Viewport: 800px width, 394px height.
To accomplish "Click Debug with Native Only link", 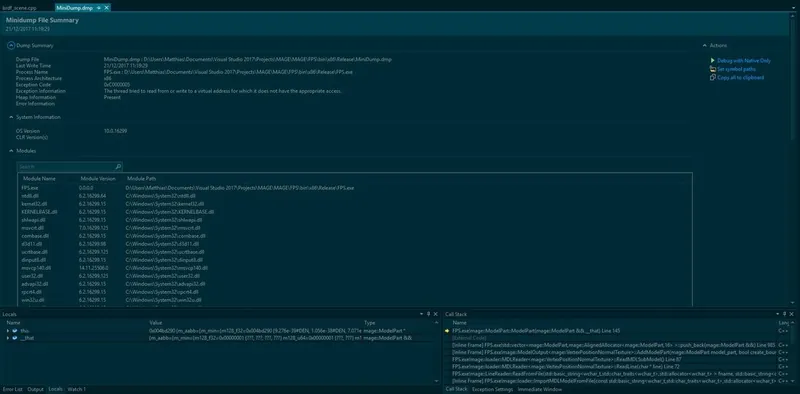I will coord(744,61).
